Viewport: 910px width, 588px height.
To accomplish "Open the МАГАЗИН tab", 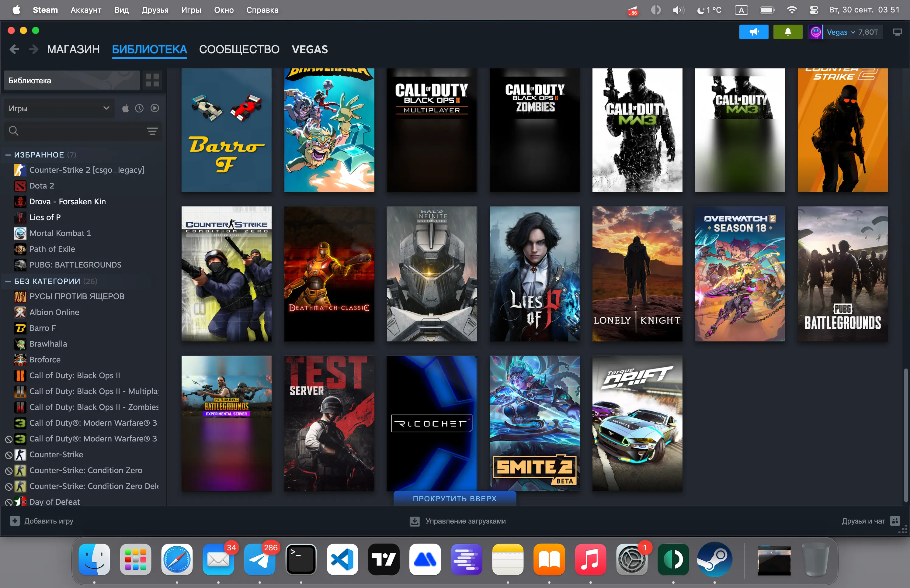I will coord(73,49).
